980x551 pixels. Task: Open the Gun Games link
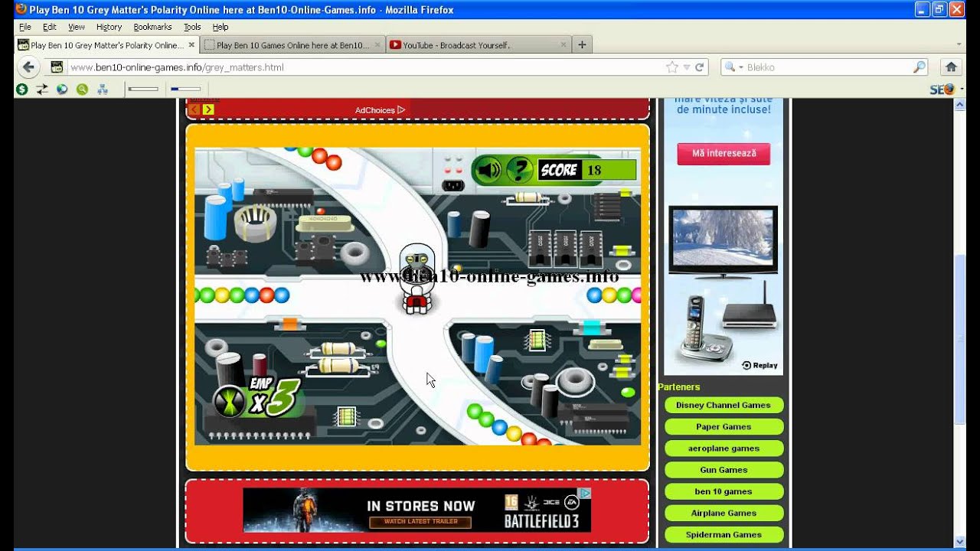pyautogui.click(x=724, y=470)
